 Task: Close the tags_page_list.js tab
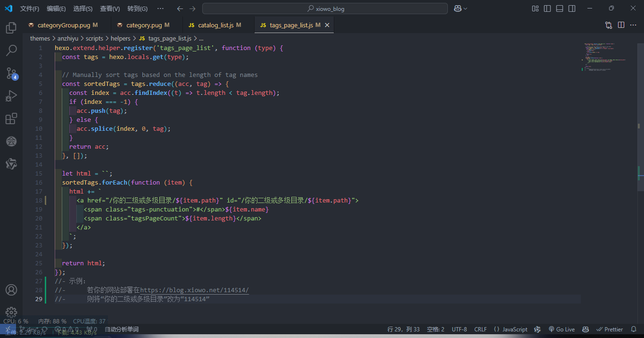pyautogui.click(x=327, y=25)
